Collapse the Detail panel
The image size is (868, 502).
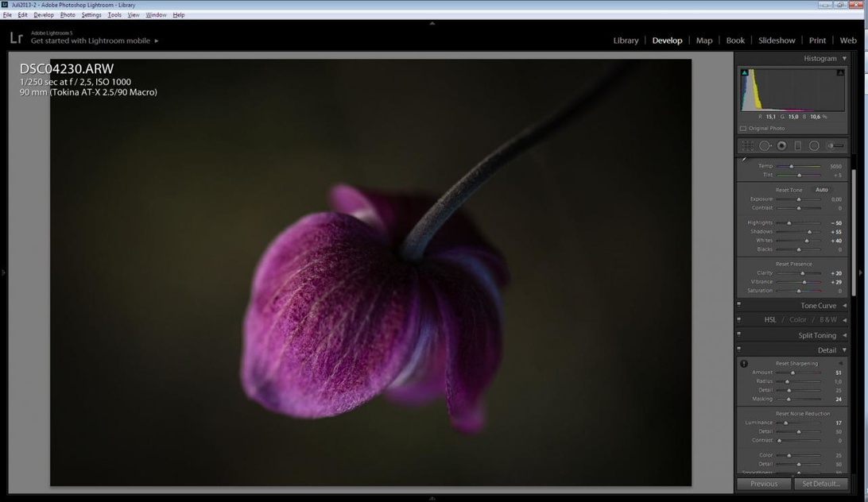click(844, 350)
